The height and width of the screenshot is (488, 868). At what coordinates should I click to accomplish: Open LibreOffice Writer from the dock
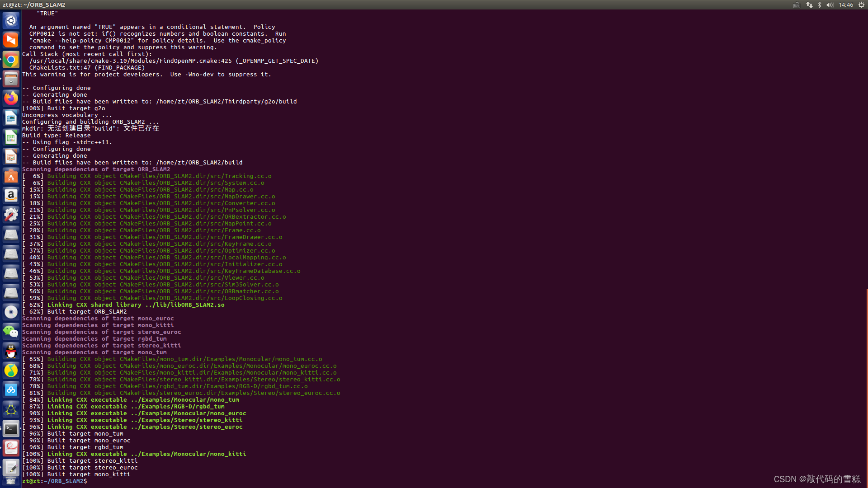11,118
